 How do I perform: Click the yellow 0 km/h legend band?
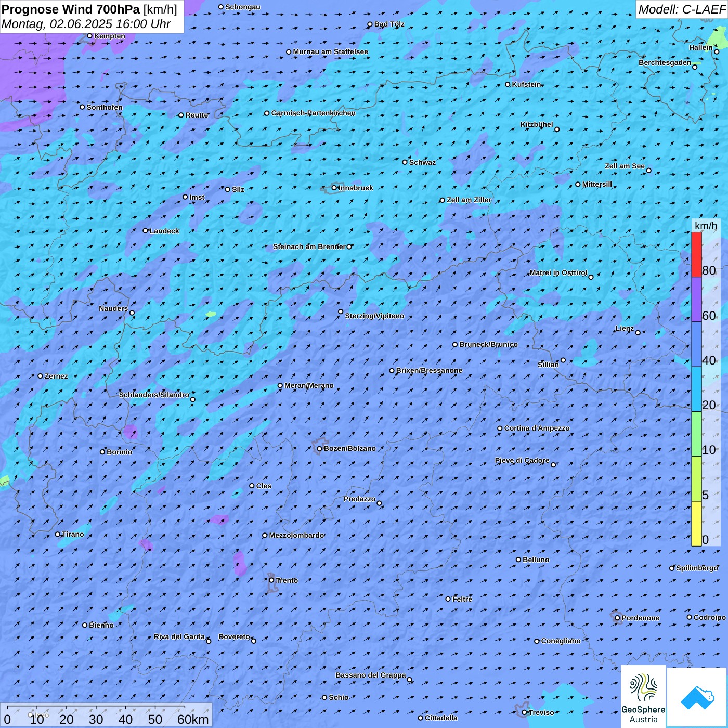coord(696,524)
